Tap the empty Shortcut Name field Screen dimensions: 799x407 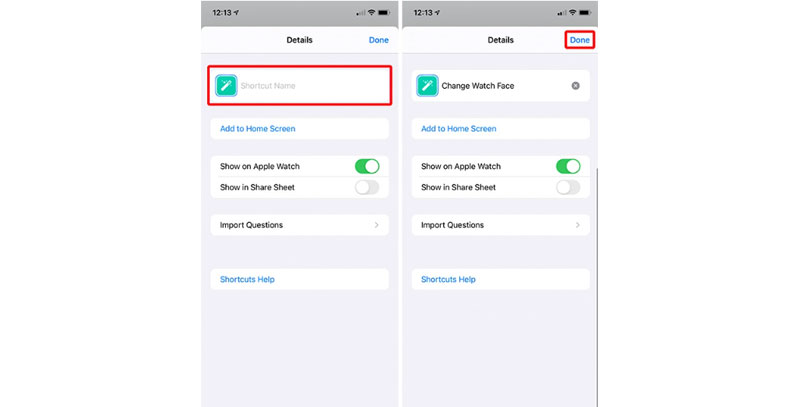(300, 86)
